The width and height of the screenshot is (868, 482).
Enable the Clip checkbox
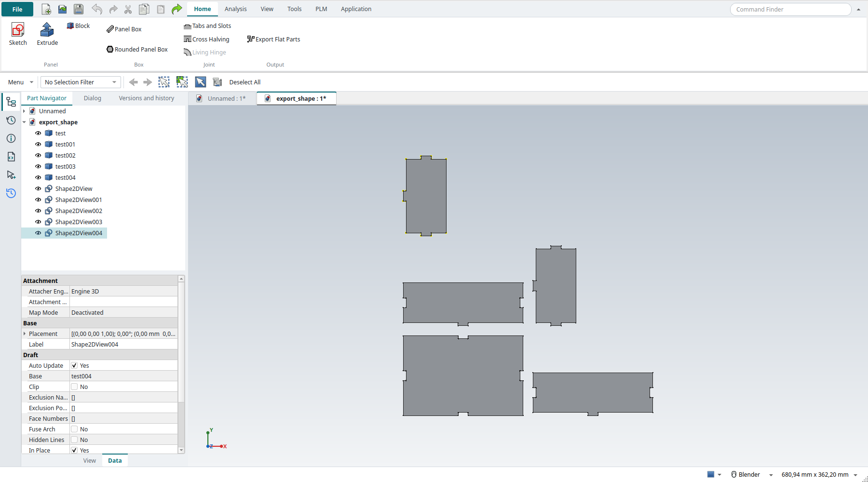[74, 387]
